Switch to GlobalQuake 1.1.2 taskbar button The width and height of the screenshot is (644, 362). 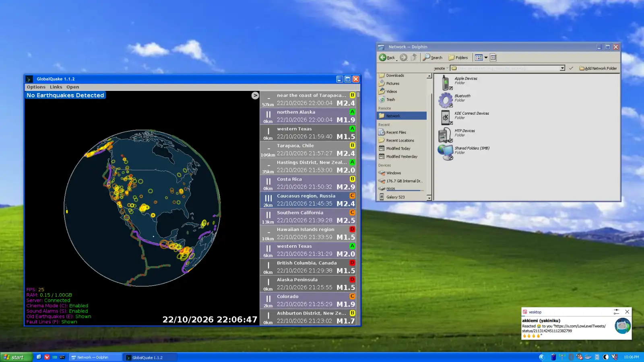(x=150, y=357)
